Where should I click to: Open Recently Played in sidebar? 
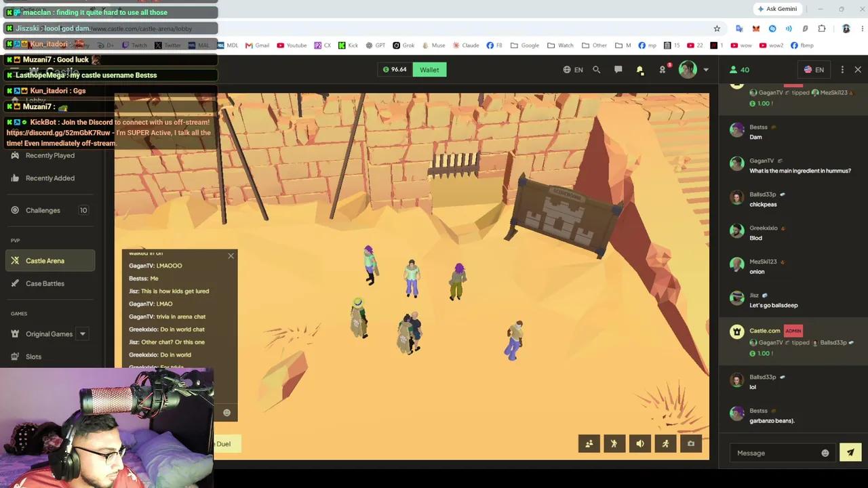50,155
